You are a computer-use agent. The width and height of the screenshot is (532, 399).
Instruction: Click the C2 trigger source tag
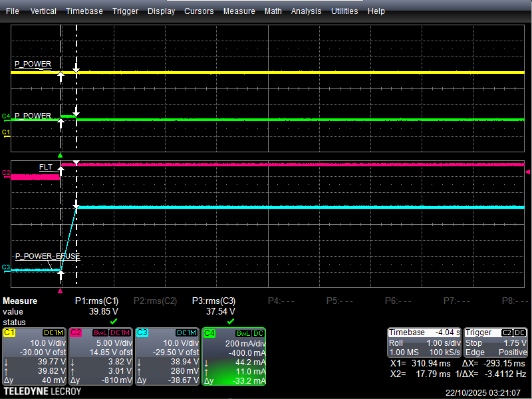(x=507, y=332)
